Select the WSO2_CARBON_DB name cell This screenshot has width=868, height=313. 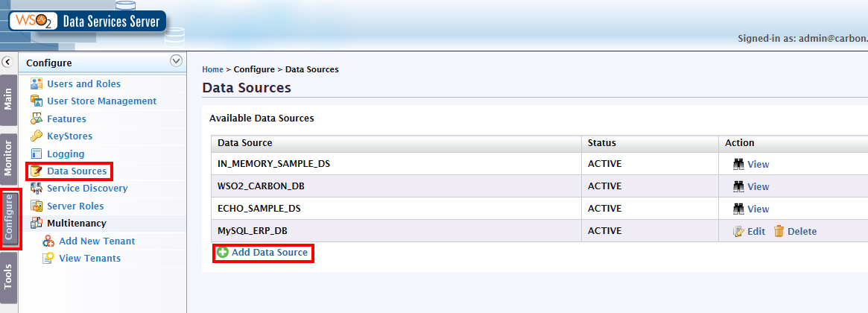(396, 186)
